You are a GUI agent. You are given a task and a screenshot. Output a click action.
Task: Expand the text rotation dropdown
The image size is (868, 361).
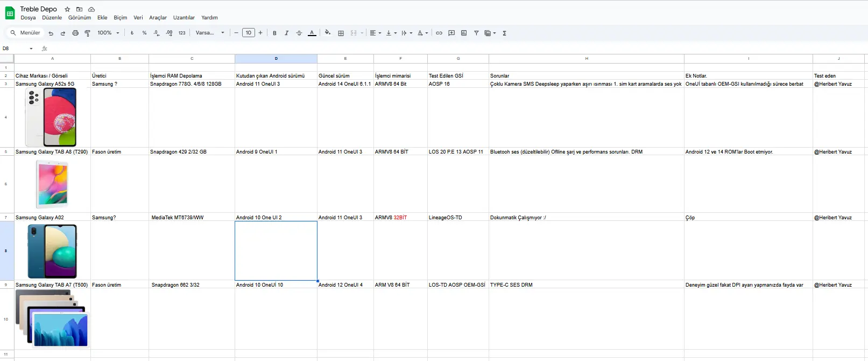(x=427, y=33)
